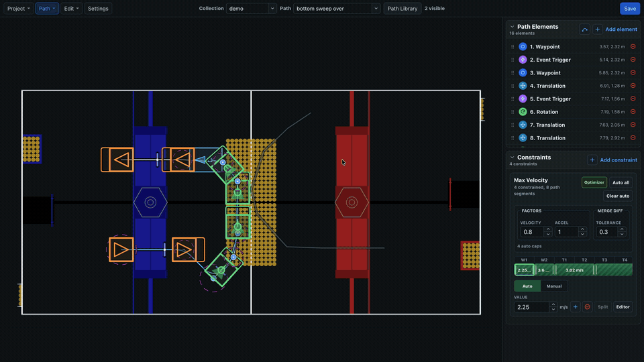Click the move-arrows icon of 8. Translation
This screenshot has width=644, height=362.
pos(523,137)
